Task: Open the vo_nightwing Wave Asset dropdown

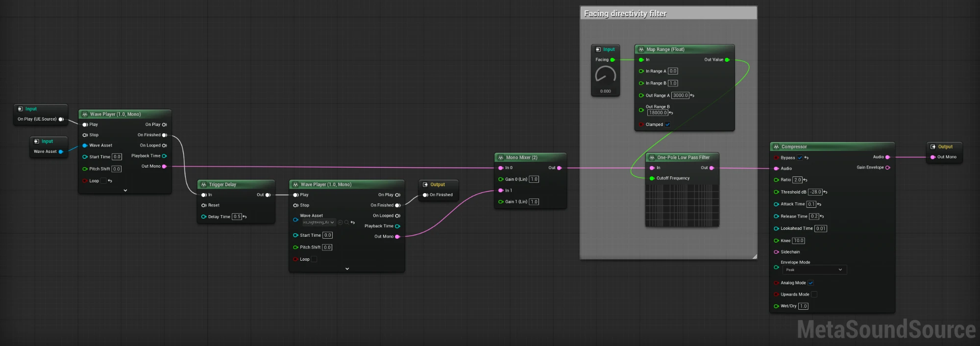Action: click(x=318, y=222)
